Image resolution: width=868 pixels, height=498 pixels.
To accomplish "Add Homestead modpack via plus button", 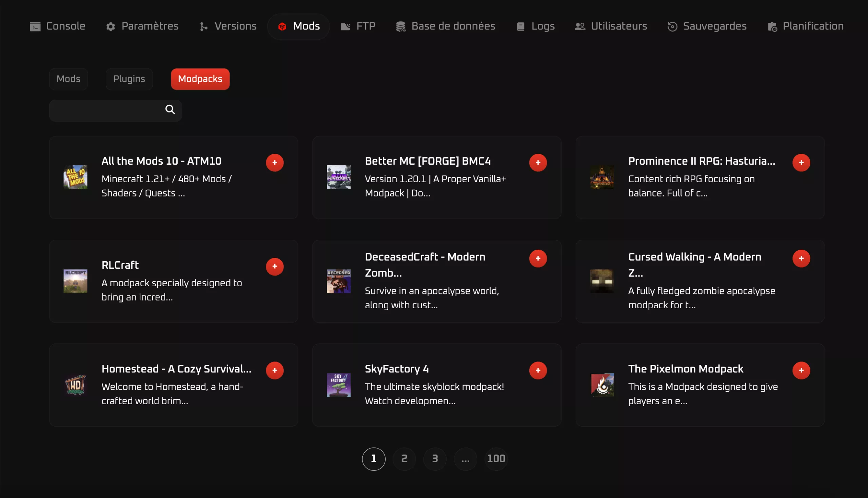I will coord(275,370).
